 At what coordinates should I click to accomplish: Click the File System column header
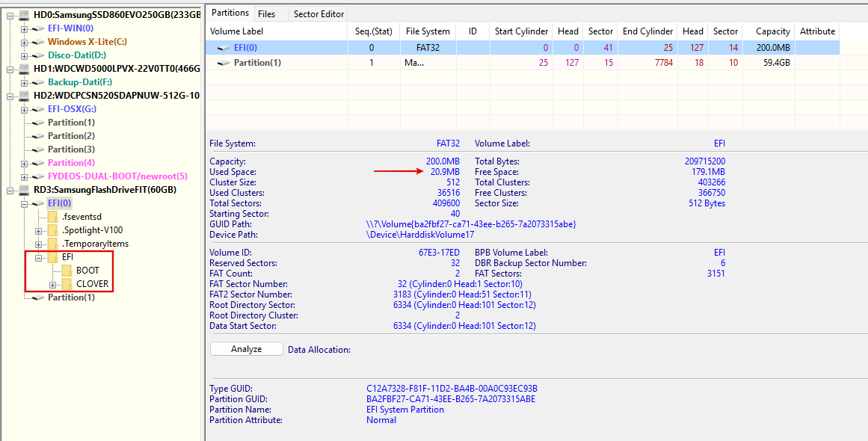(428, 31)
